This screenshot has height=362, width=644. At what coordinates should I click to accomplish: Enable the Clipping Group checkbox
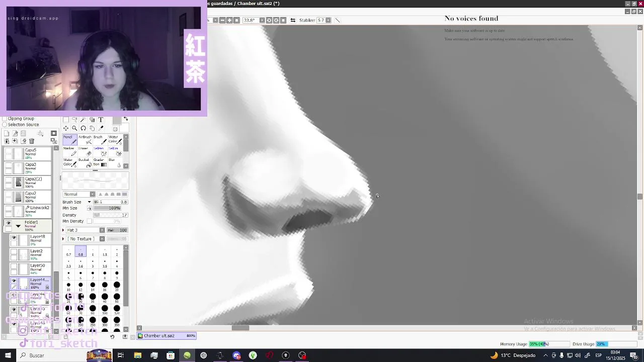5,119
